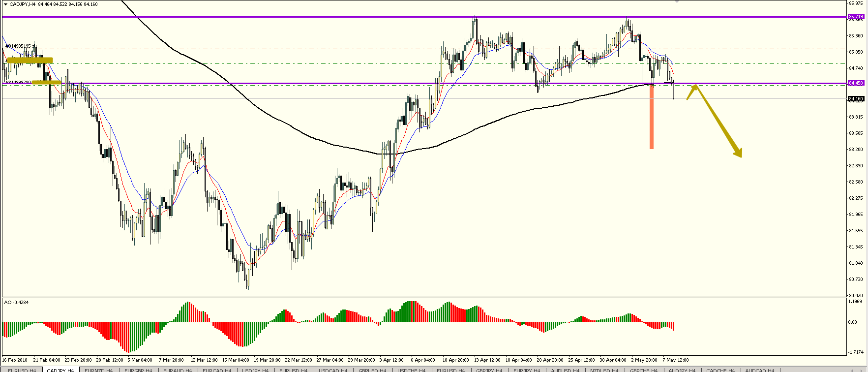Click the 30 Apr 04:00 time axis label
Viewport: 868px width, 372px height.
pos(613,360)
